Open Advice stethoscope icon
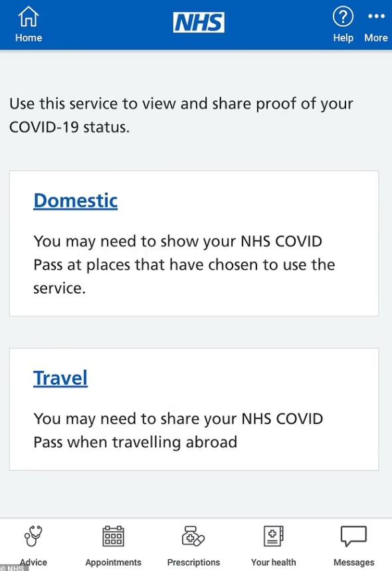 pyautogui.click(x=33, y=536)
